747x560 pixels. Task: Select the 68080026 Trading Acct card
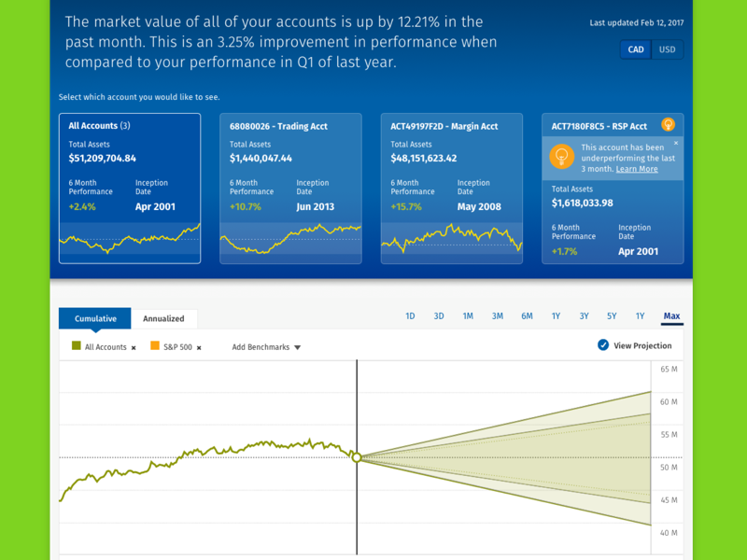290,189
